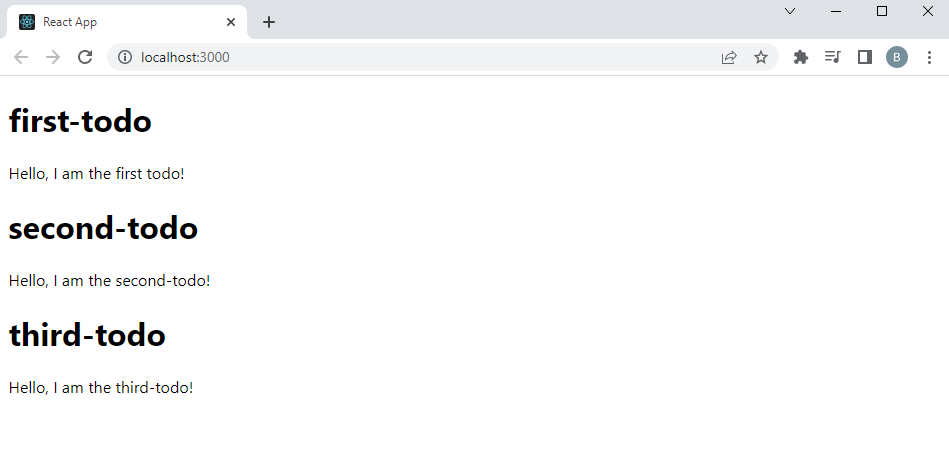Click the third-todo heading text
Viewport: 949px width, 476px height.
(87, 335)
